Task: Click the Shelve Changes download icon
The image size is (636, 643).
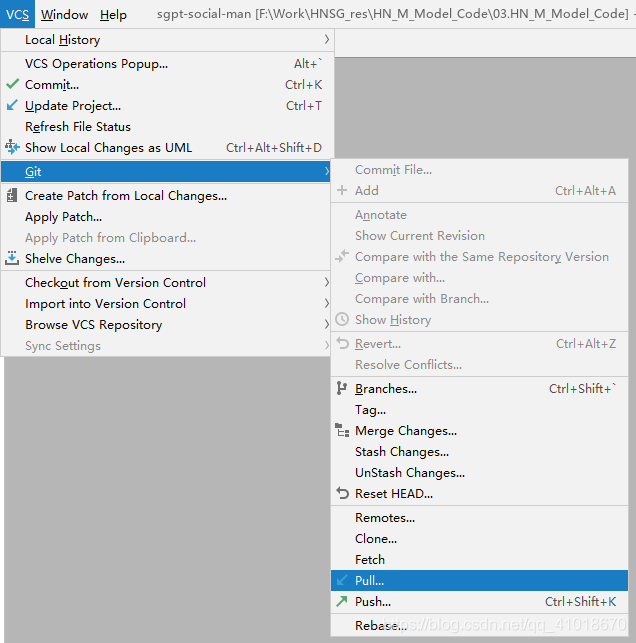Action: [12, 258]
